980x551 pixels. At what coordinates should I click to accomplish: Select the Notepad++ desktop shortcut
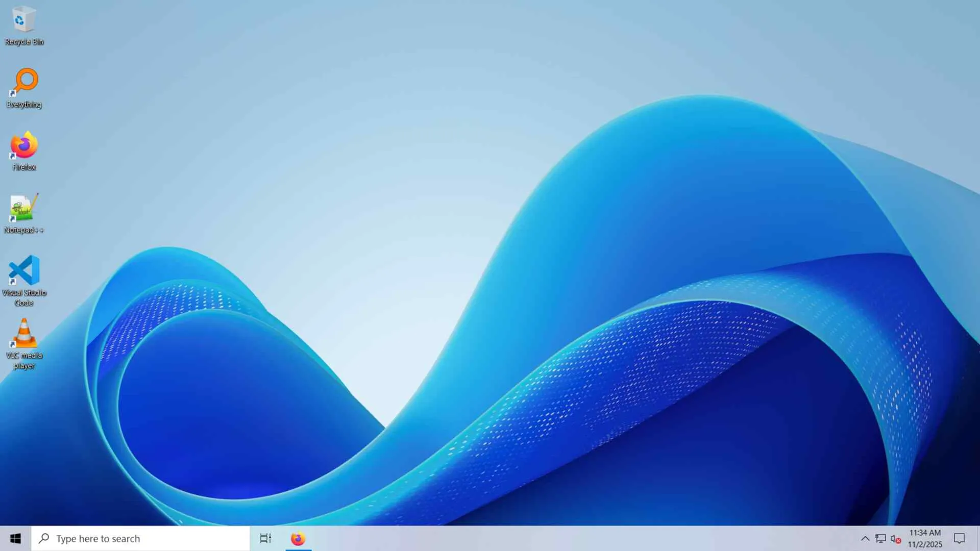[24, 208]
